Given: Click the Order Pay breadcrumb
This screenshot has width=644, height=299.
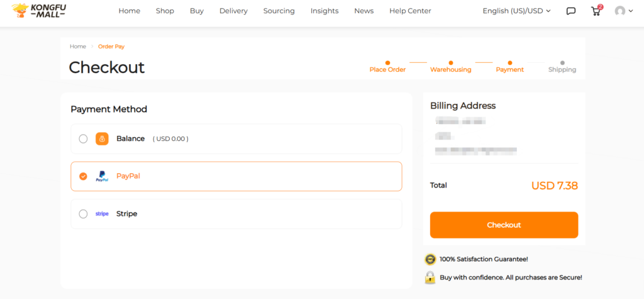Looking at the screenshot, I should click(111, 47).
